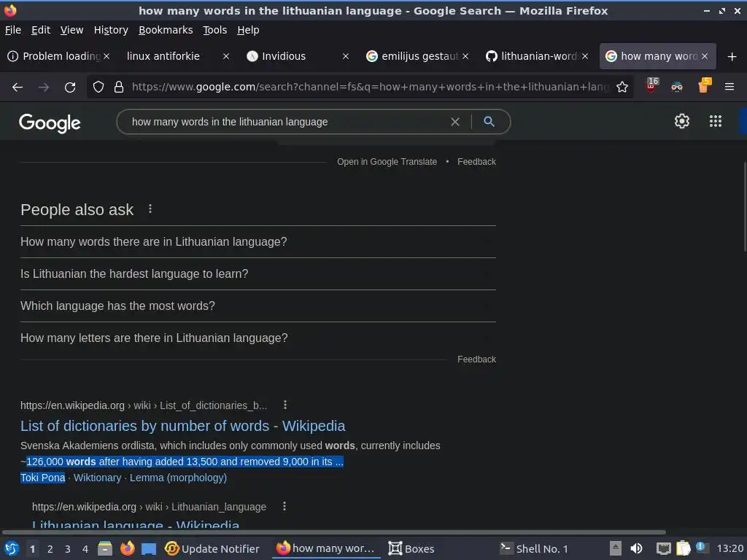This screenshot has height=560, width=747.
Task: Switch to workspace 2 in the pager
Action: 50,549
